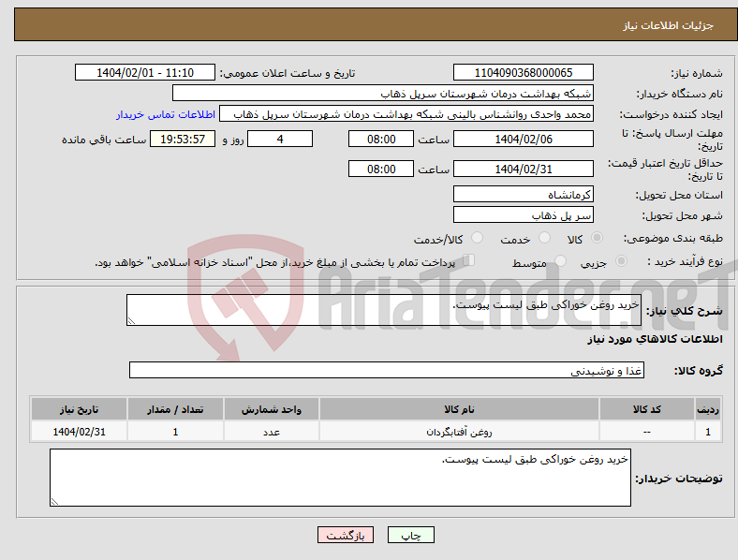Click the روغن آفتابگردان item cell
Viewport: 738px width, 560px height.
tap(459, 432)
